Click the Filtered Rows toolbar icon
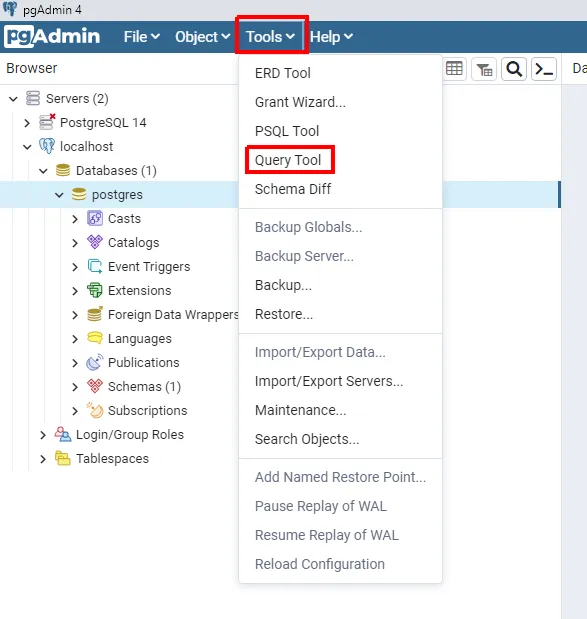This screenshot has width=587, height=619. coord(484,69)
